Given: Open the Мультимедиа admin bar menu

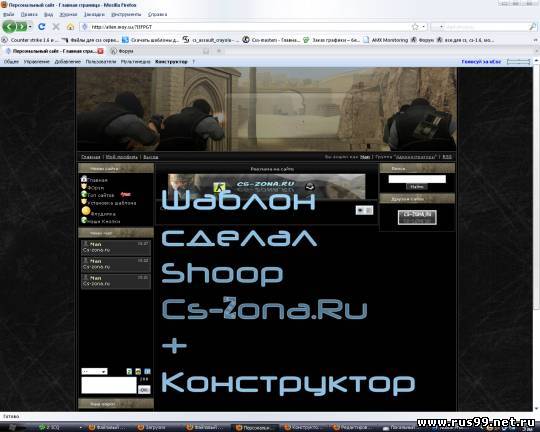Looking at the screenshot, I should (x=136, y=62).
